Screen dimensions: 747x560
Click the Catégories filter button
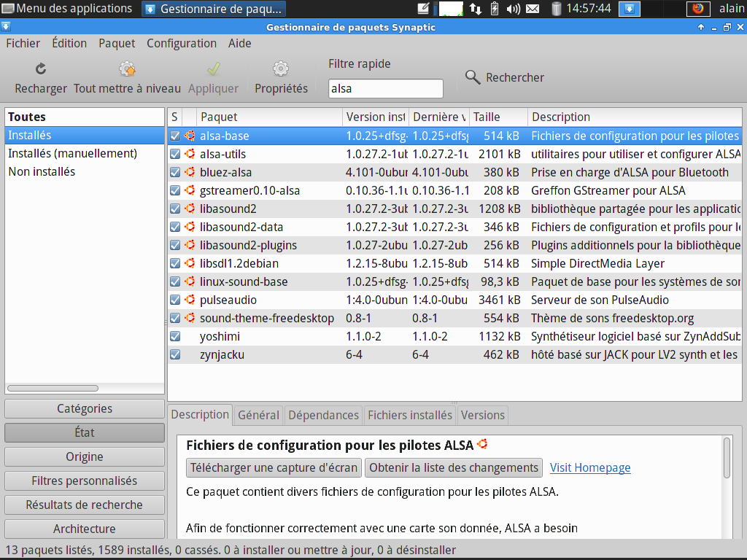tap(85, 408)
